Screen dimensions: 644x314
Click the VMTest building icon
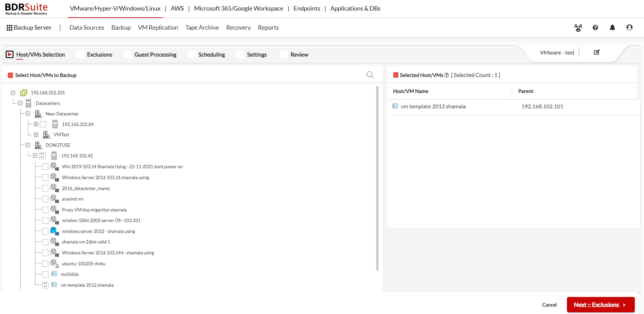tap(46, 135)
